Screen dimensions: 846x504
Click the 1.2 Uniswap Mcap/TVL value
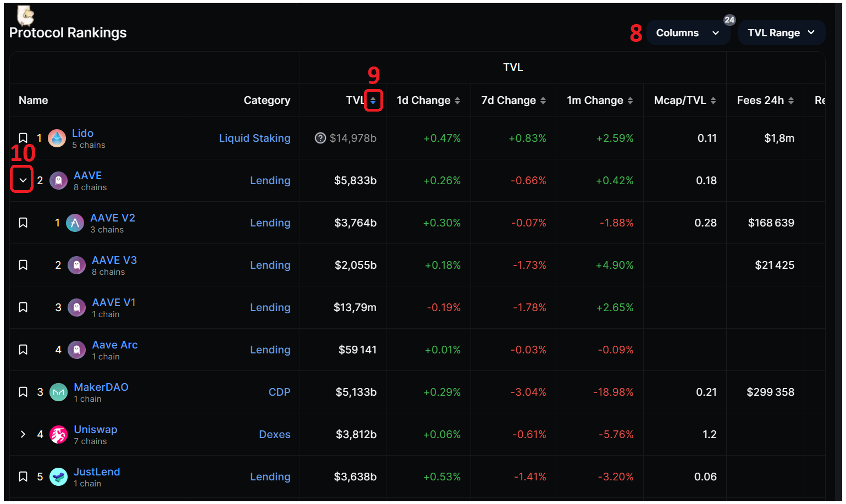click(710, 434)
